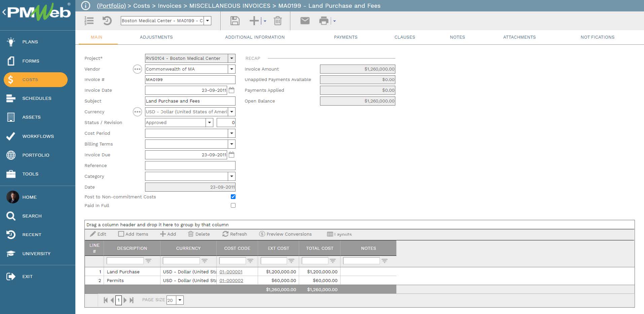Click the Exit icon in sidebar

click(11, 276)
